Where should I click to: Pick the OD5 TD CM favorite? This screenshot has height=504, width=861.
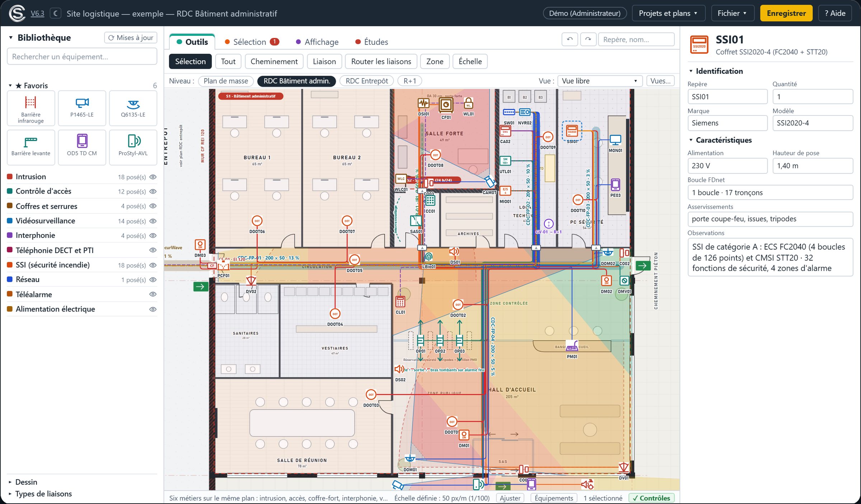[82, 147]
